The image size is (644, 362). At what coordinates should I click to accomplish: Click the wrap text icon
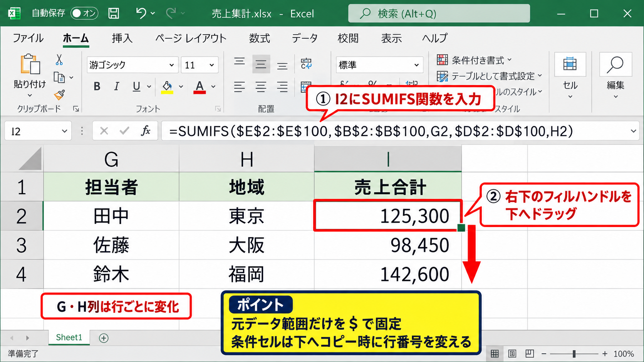tap(307, 64)
